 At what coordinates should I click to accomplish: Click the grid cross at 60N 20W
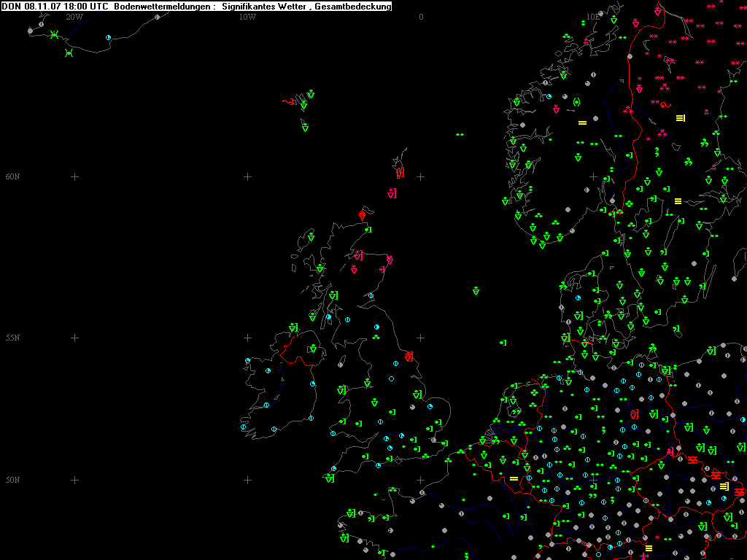tap(74, 176)
